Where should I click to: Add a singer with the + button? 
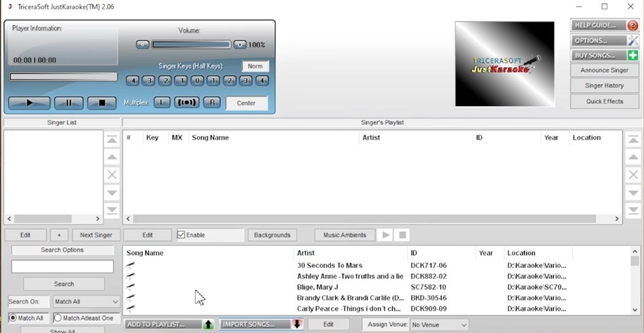coord(59,235)
